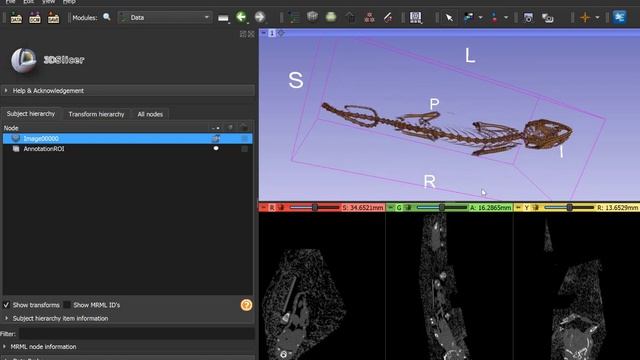Open the module history list button

pos(223,18)
